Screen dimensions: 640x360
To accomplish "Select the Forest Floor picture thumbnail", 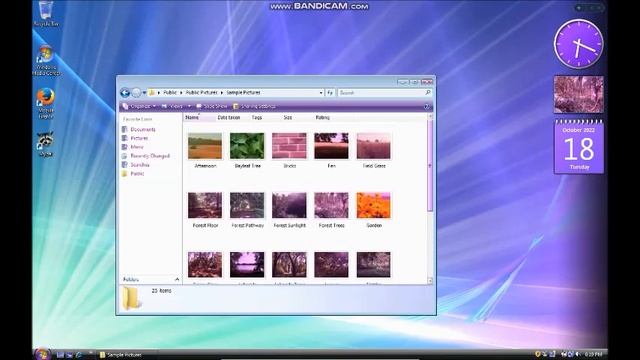I will pos(205,205).
